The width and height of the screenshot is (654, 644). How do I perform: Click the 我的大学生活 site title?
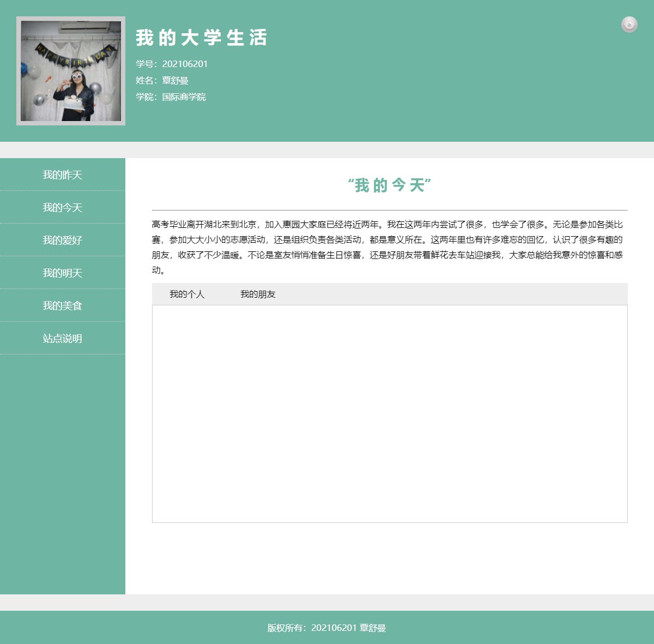tap(201, 38)
